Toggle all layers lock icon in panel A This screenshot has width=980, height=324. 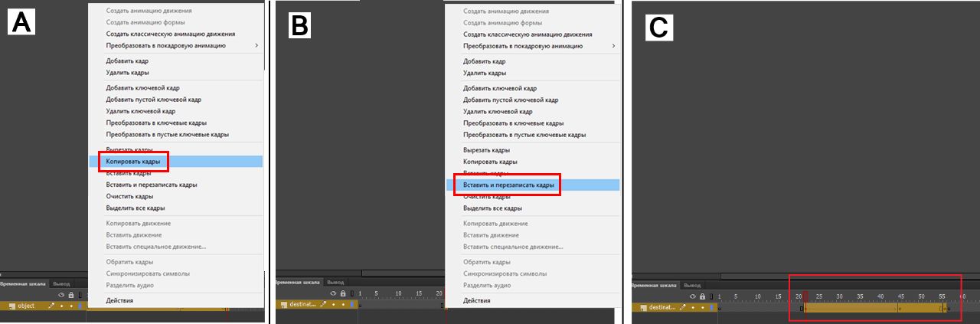point(71,295)
